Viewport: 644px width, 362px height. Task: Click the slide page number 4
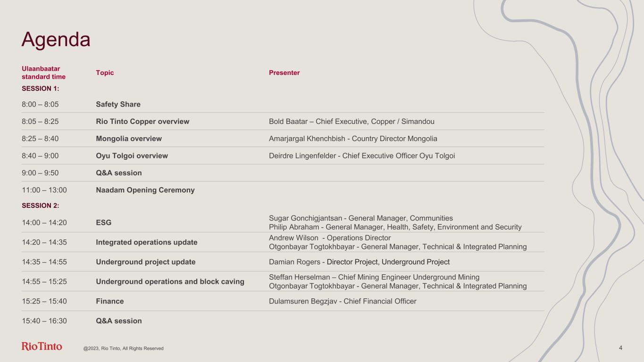pyautogui.click(x=620, y=348)
